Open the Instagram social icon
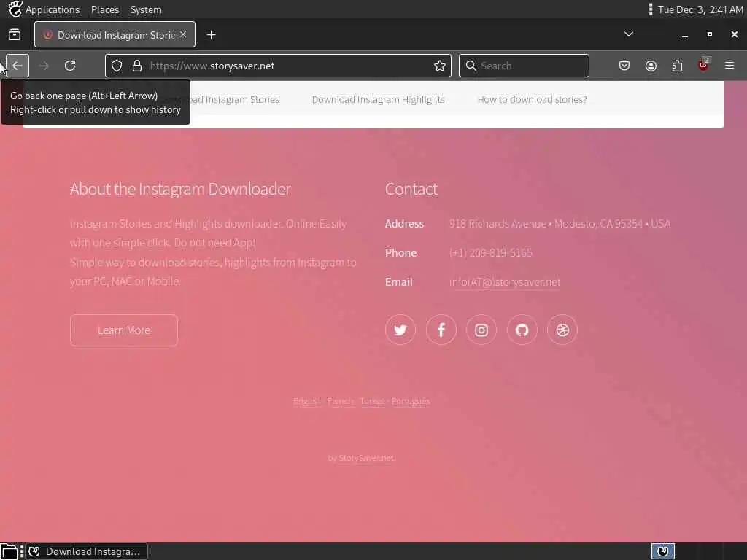747x560 pixels. tap(481, 330)
